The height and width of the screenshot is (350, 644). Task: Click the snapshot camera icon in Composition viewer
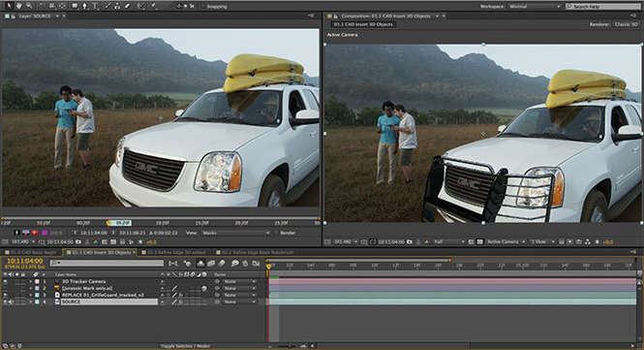click(x=410, y=241)
